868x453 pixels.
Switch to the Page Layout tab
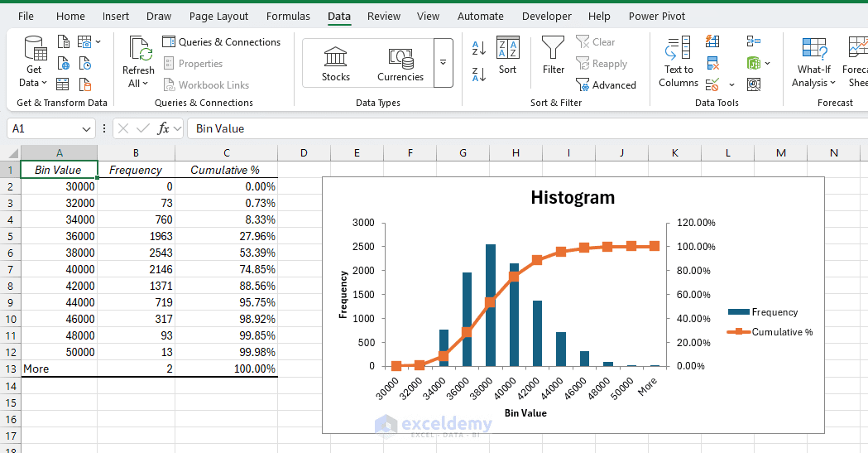(x=218, y=16)
